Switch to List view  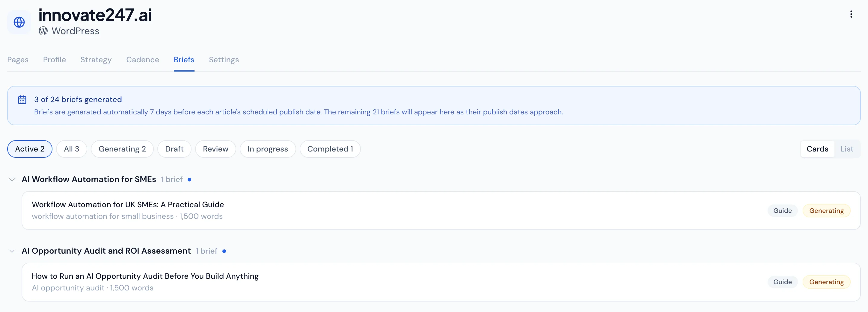pos(847,149)
